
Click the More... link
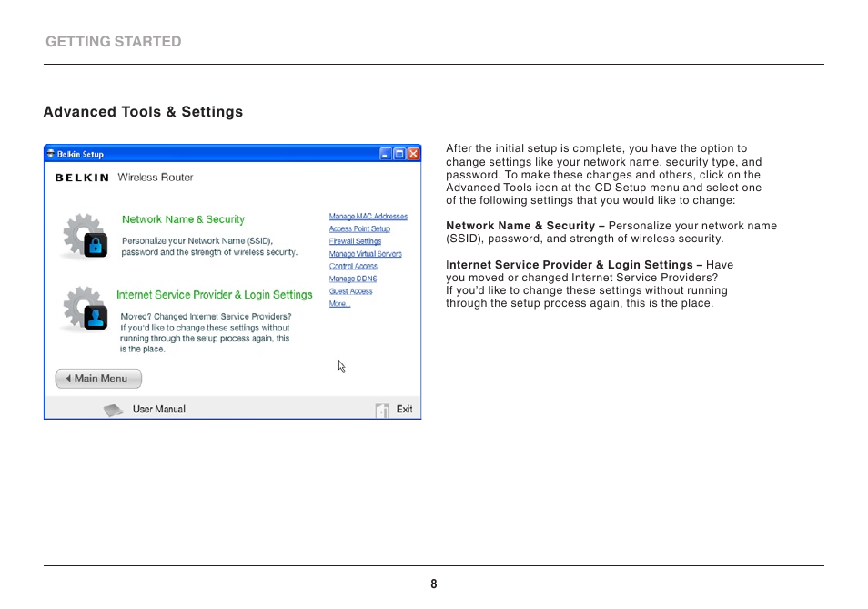pos(339,303)
